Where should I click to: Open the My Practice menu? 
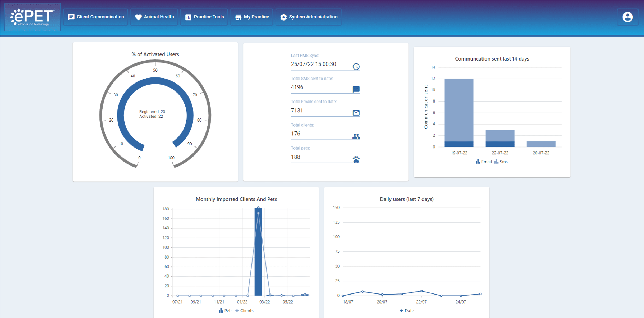(x=252, y=17)
